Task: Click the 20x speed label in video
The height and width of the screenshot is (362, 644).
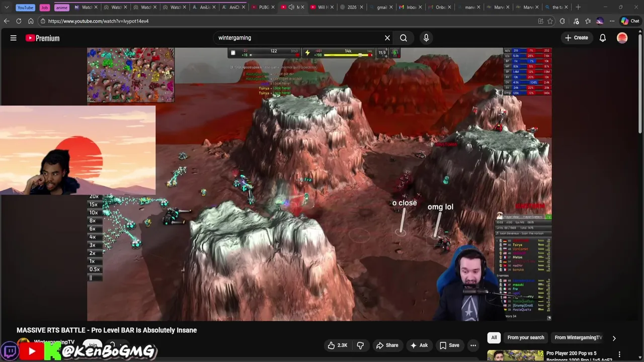Action: coord(94,197)
